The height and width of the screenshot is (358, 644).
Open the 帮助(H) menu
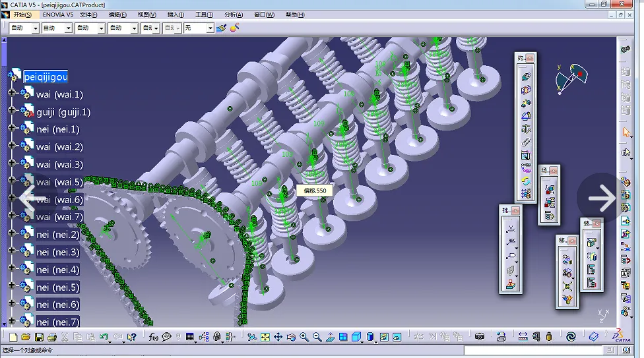tap(295, 15)
